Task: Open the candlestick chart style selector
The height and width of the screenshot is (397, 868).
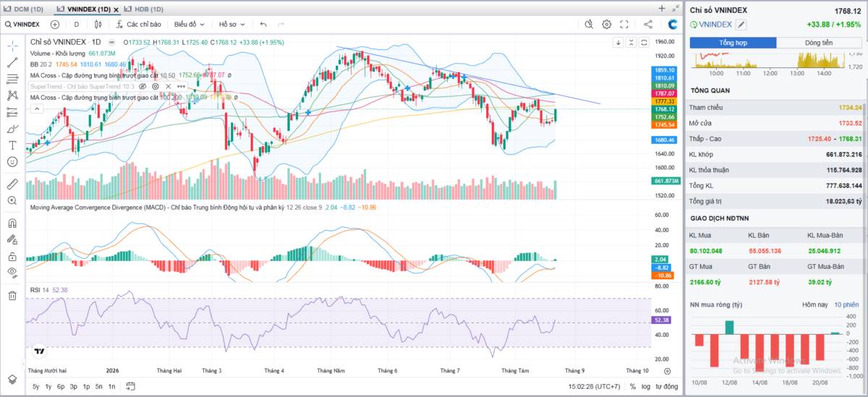Action: pos(98,24)
